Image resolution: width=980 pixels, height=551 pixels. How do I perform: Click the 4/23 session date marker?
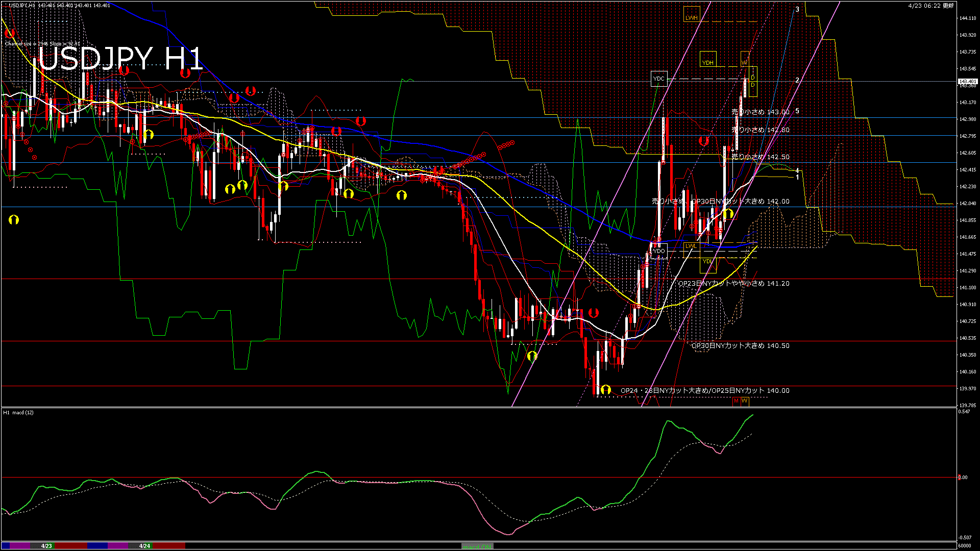pyautogui.click(x=46, y=546)
